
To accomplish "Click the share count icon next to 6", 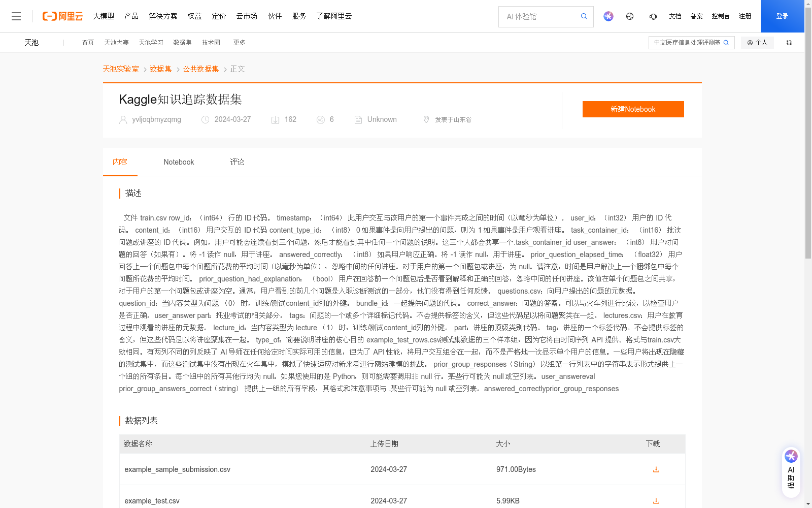I will (x=321, y=120).
